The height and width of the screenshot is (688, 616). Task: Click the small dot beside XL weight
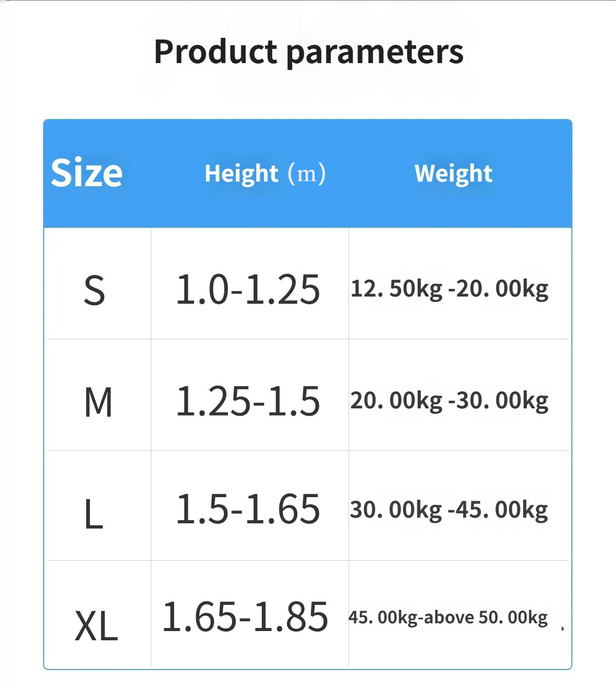[x=563, y=628]
